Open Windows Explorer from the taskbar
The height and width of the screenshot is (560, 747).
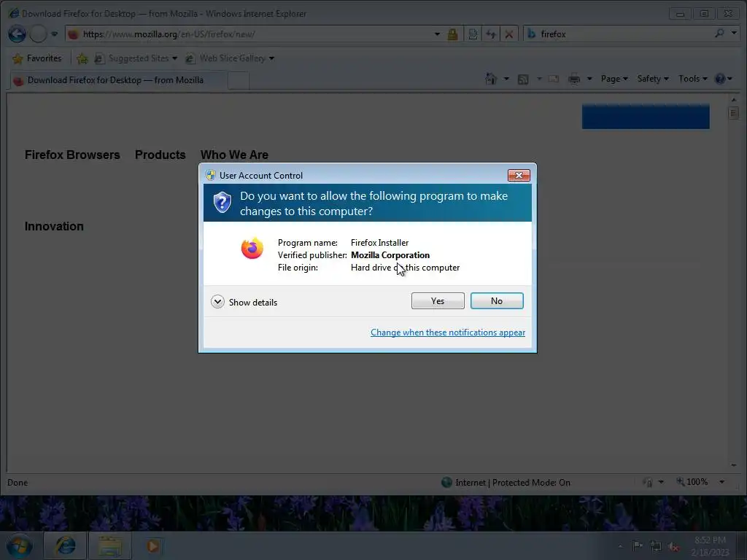pos(110,545)
